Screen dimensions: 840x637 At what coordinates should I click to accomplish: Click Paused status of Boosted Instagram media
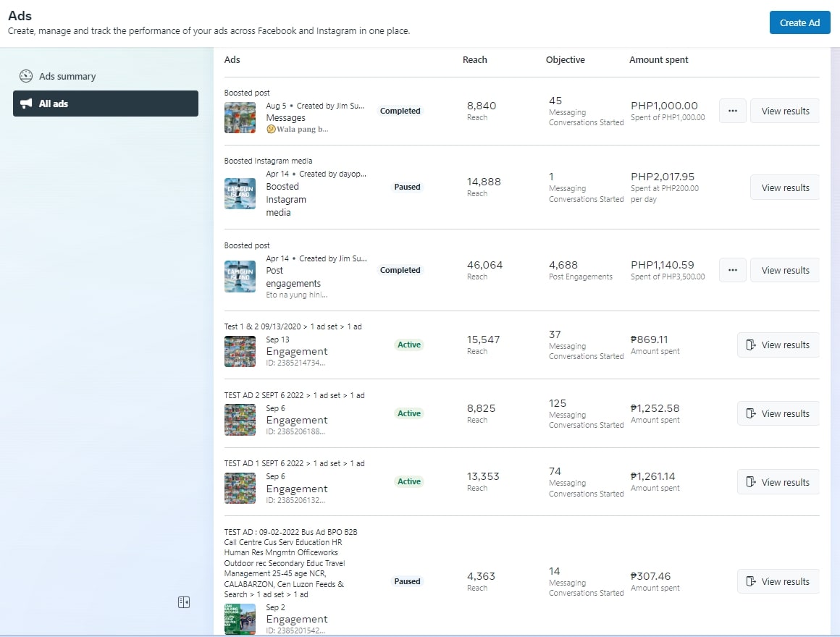[407, 187]
